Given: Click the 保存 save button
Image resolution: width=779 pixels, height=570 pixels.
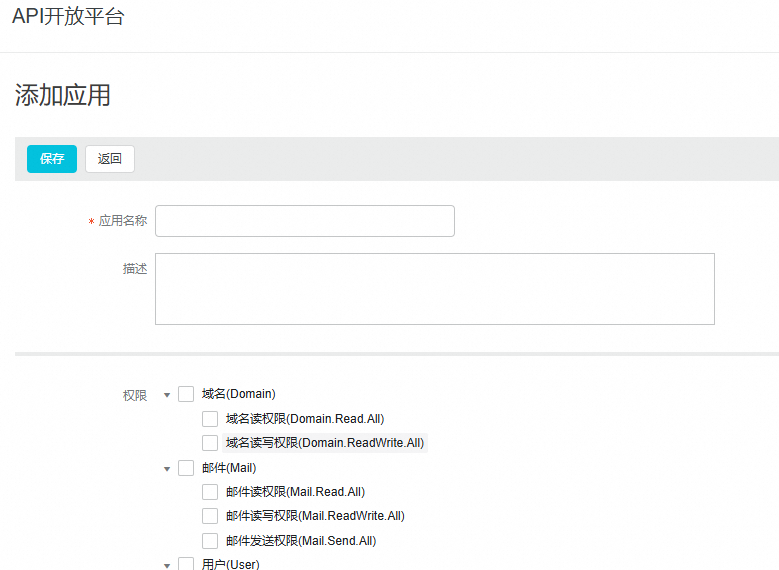Looking at the screenshot, I should tap(52, 159).
